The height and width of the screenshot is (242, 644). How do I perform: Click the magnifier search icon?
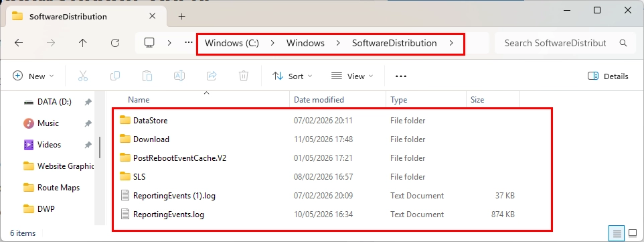pos(623,43)
